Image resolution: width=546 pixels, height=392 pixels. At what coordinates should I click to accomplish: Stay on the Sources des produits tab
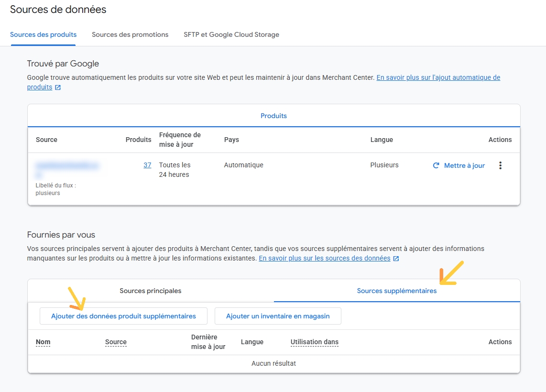pos(43,34)
